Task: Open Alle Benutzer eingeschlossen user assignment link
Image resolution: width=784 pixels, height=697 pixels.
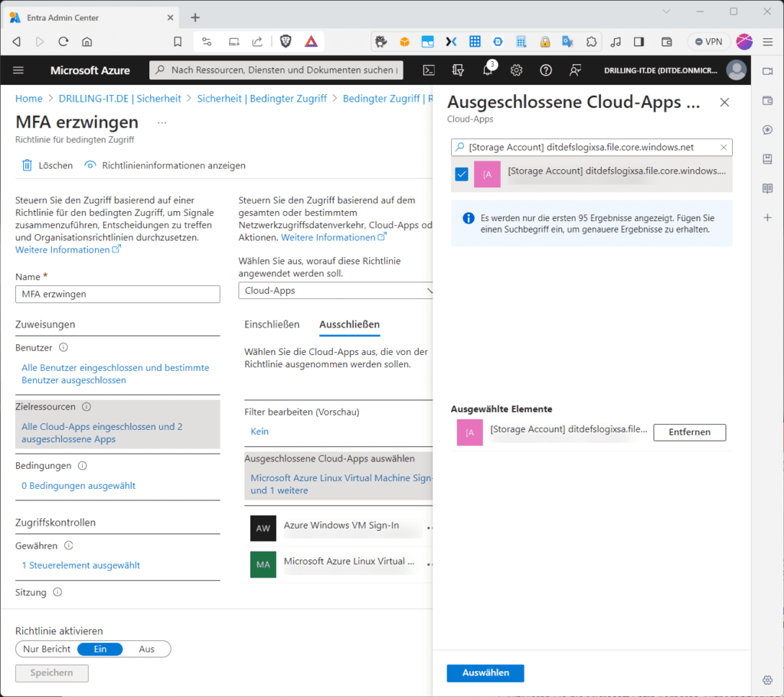Action: (116, 373)
